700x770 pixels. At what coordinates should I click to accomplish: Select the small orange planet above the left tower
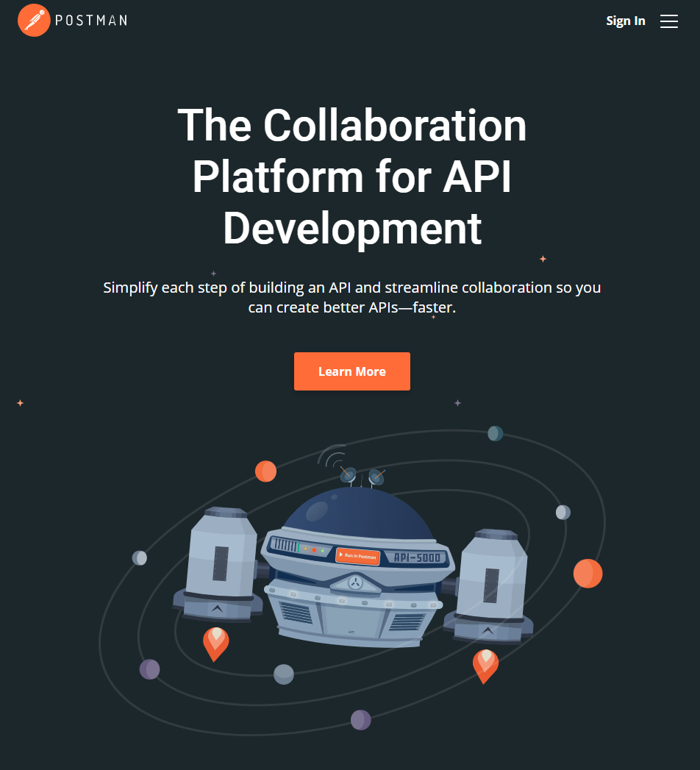tap(265, 471)
